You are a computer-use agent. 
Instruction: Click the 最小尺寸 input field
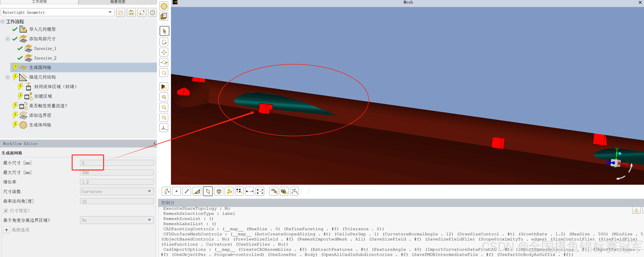pos(116,163)
